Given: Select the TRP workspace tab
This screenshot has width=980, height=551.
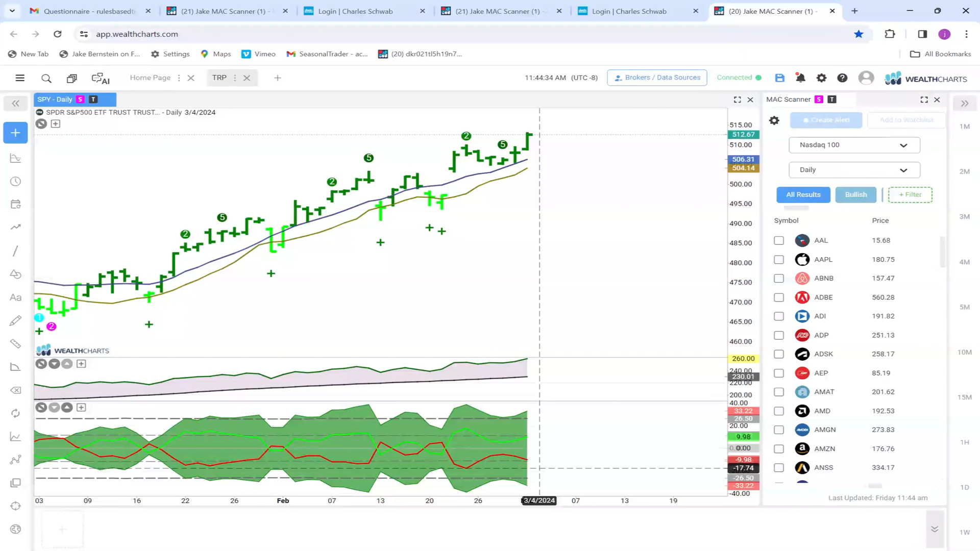Looking at the screenshot, I should point(219,78).
